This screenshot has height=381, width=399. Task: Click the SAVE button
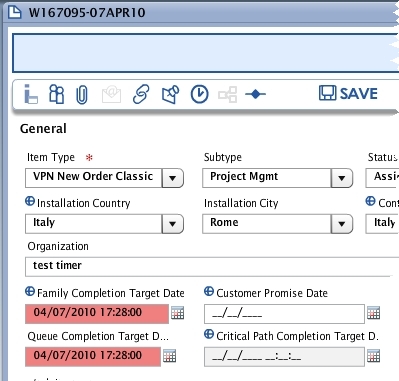pyautogui.click(x=348, y=93)
